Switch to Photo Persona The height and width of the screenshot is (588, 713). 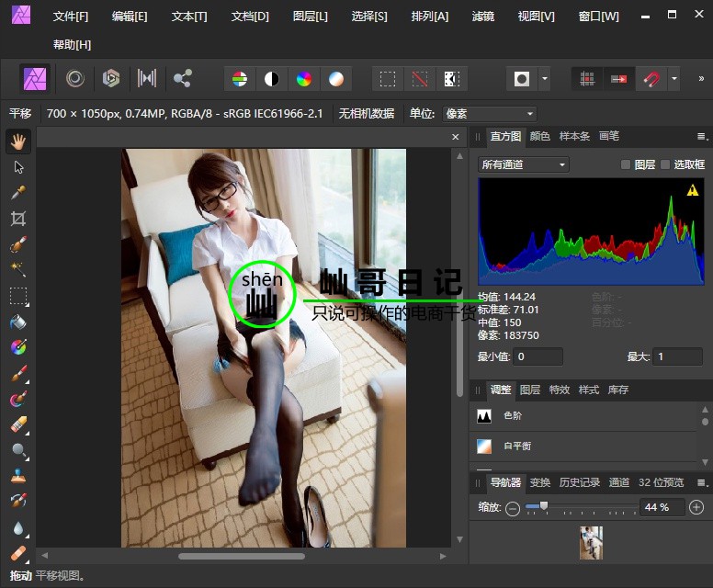(35, 79)
